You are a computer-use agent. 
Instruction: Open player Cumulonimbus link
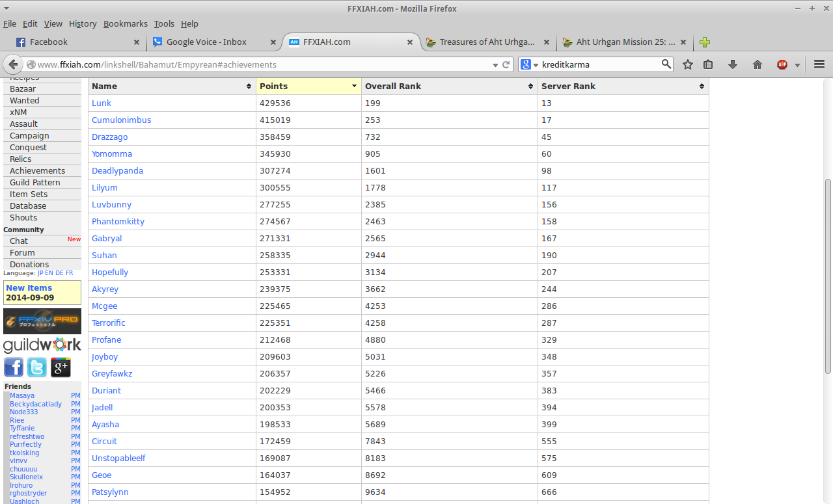pyautogui.click(x=121, y=120)
